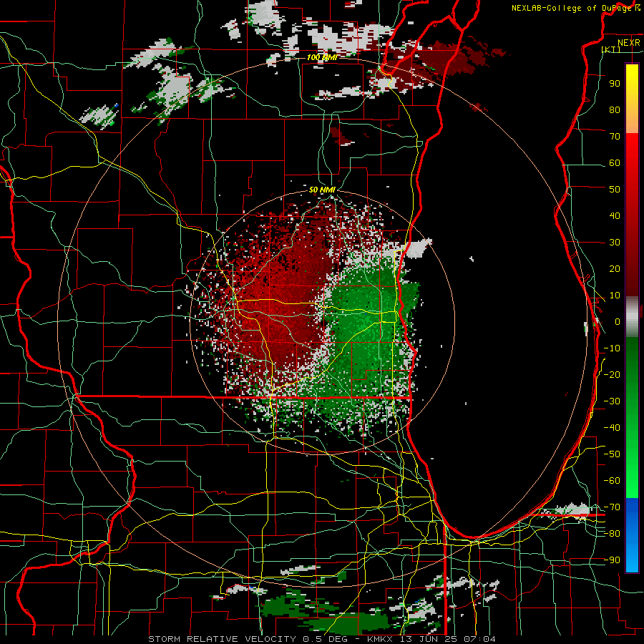This screenshot has height=644, width=644.
Task: Click the positive 20 knot scale label
Action: pos(615,268)
